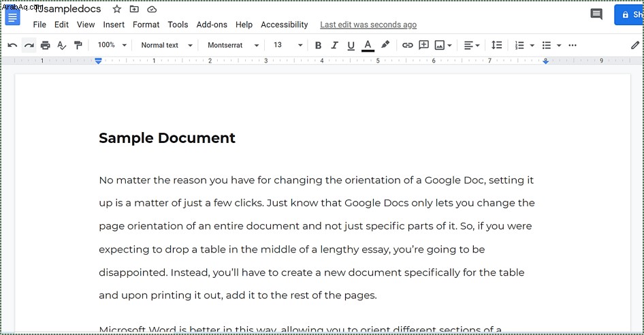Viewport: 644px width, 335px height.
Task: Open the font size 13 dropdown
Action: (x=288, y=45)
